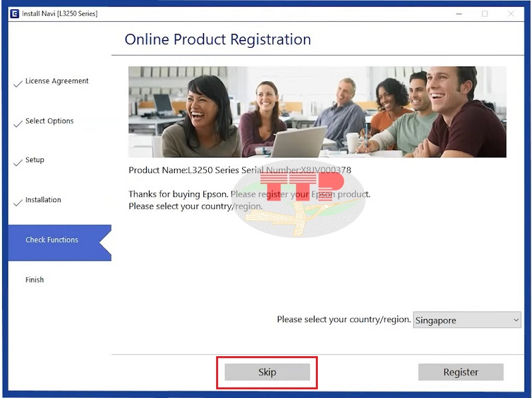Select the Installation step in sidebar

pos(43,200)
